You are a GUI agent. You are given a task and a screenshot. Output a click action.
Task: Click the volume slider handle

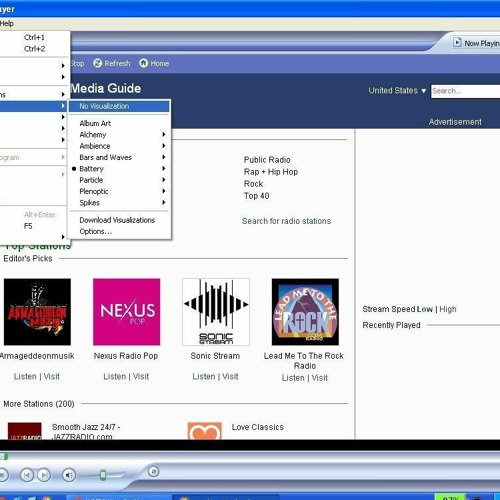click(x=103, y=475)
